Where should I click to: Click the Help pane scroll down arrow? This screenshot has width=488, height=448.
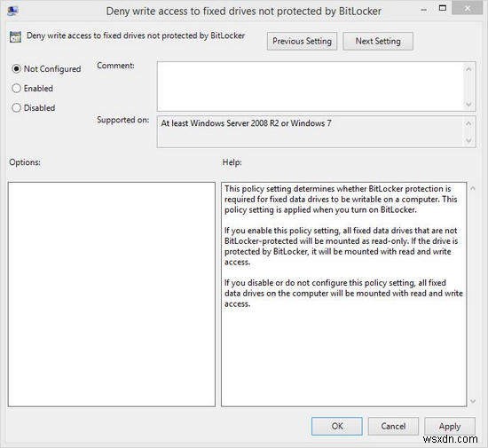coord(473,401)
